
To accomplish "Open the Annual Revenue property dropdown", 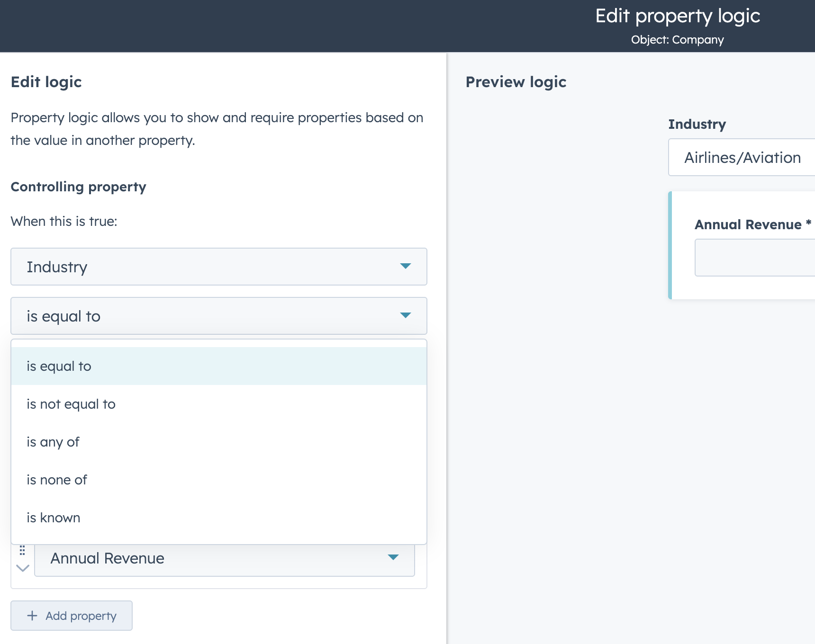I will pos(224,559).
